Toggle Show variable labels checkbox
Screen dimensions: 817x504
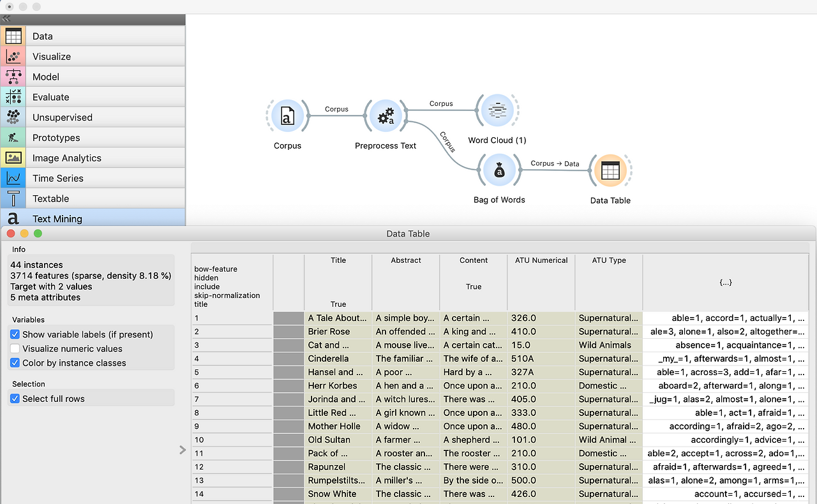pos(15,334)
